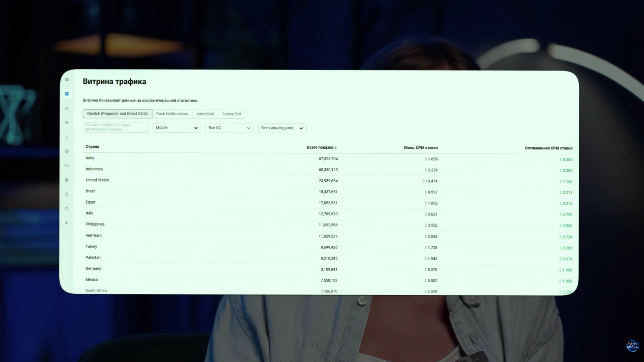Viewport: 644px width, 362px height.
Task: Click Indonesia's impressions value 65,350,123
Action: pos(328,170)
